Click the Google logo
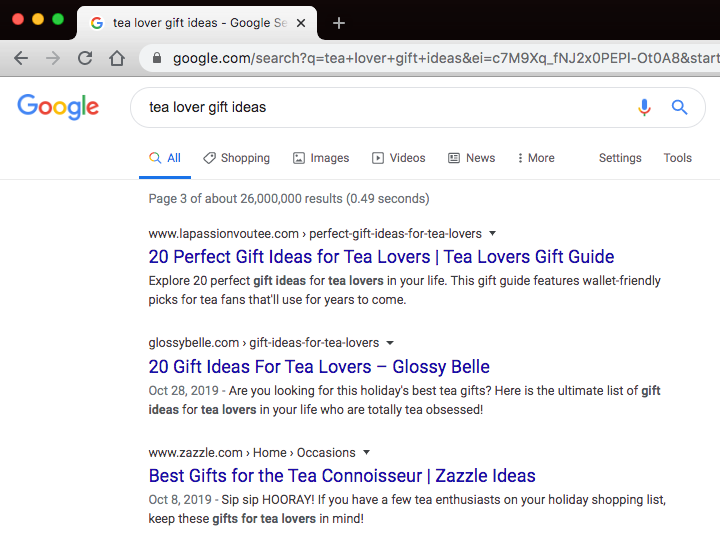 (x=58, y=107)
